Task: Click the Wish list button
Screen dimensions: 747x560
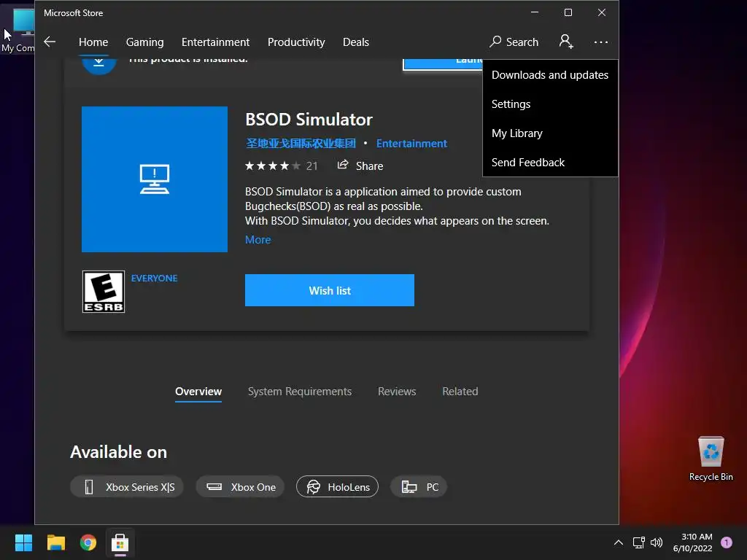Action: click(x=330, y=290)
